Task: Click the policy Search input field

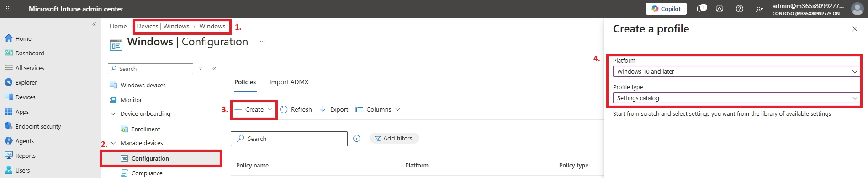Action: [x=289, y=139]
